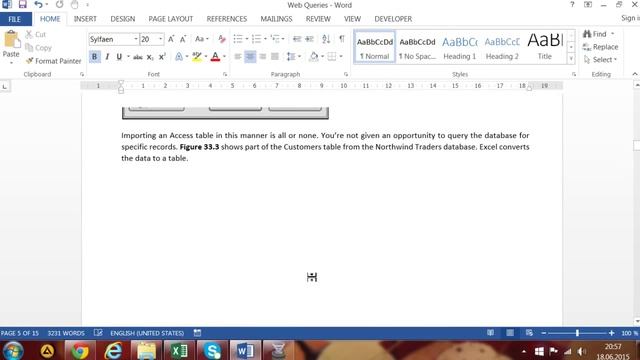Switch to Read Mode view
The height and width of the screenshot is (360, 640).
point(491,333)
